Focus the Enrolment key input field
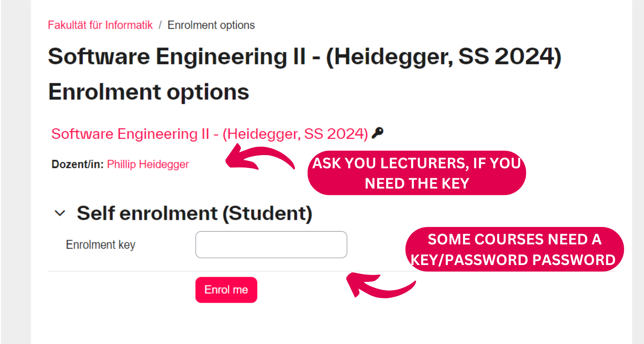The height and width of the screenshot is (344, 644). [271, 245]
